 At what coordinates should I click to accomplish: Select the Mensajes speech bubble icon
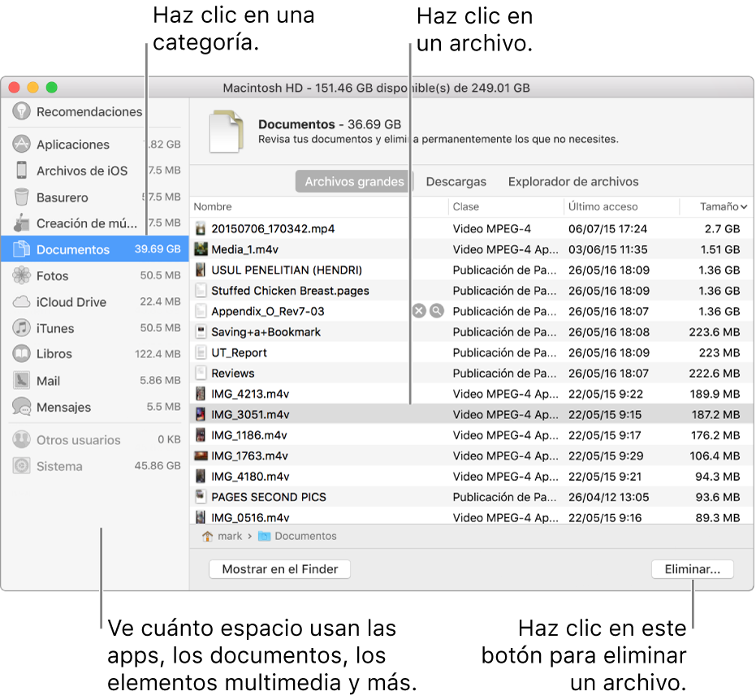pos(21,407)
